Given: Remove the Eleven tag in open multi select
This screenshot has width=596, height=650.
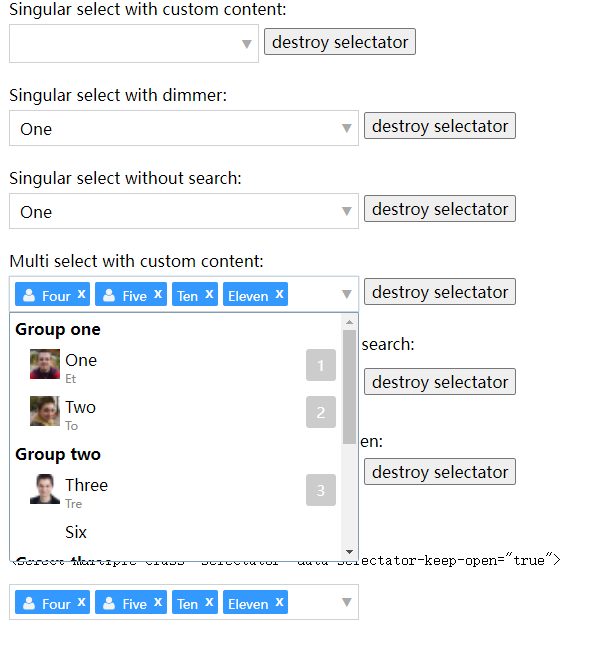Looking at the screenshot, I should coord(280,294).
